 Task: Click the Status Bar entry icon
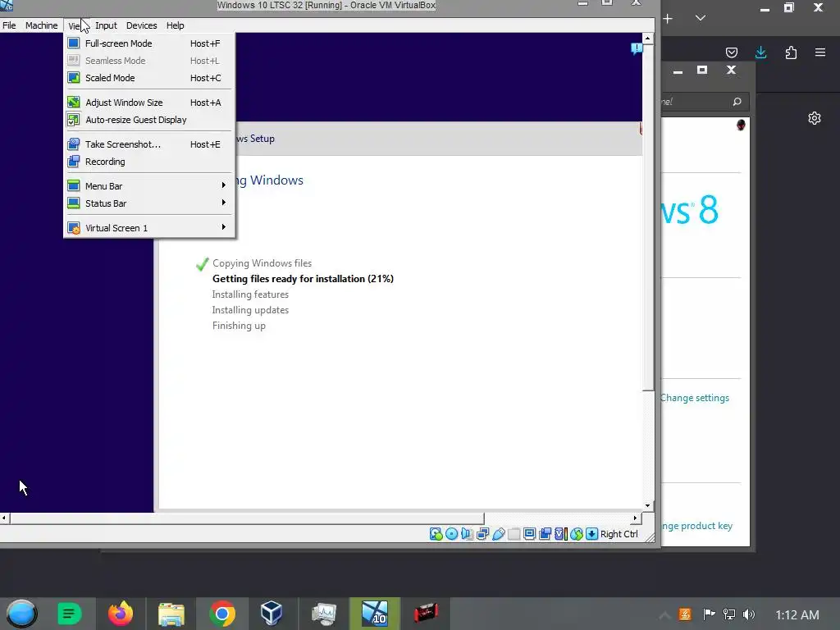pyautogui.click(x=74, y=203)
